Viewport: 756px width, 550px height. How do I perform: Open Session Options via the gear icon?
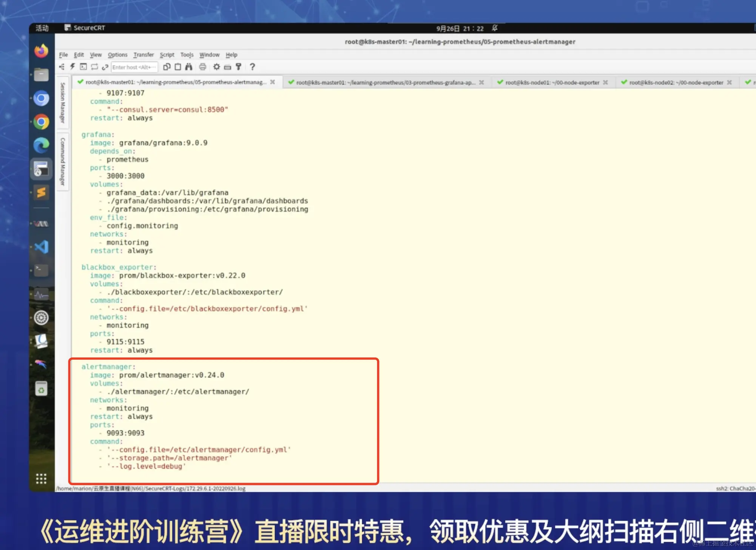click(x=216, y=67)
